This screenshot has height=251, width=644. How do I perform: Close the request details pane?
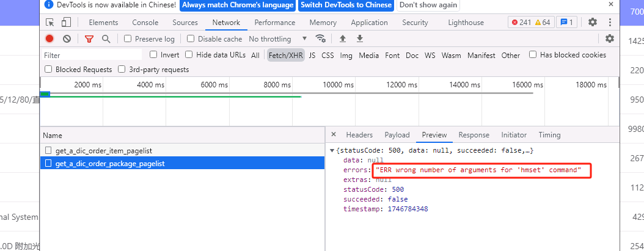click(334, 134)
